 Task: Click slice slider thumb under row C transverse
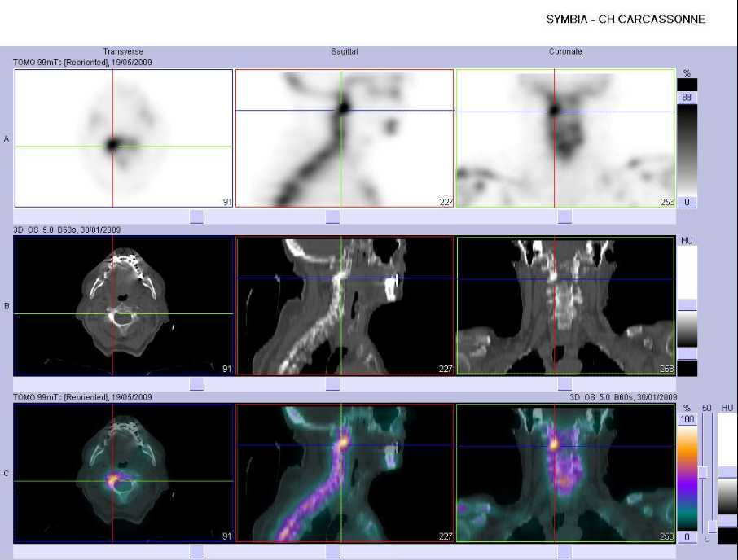click(196, 552)
